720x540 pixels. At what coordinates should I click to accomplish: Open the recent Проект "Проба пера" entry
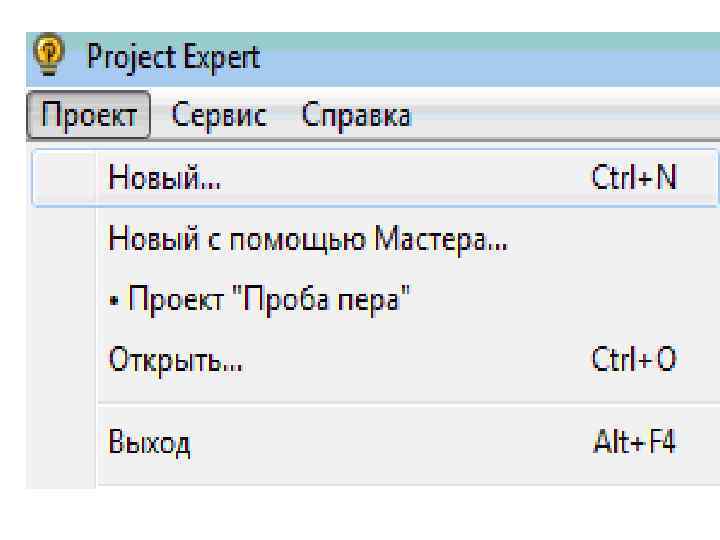[x=266, y=299]
